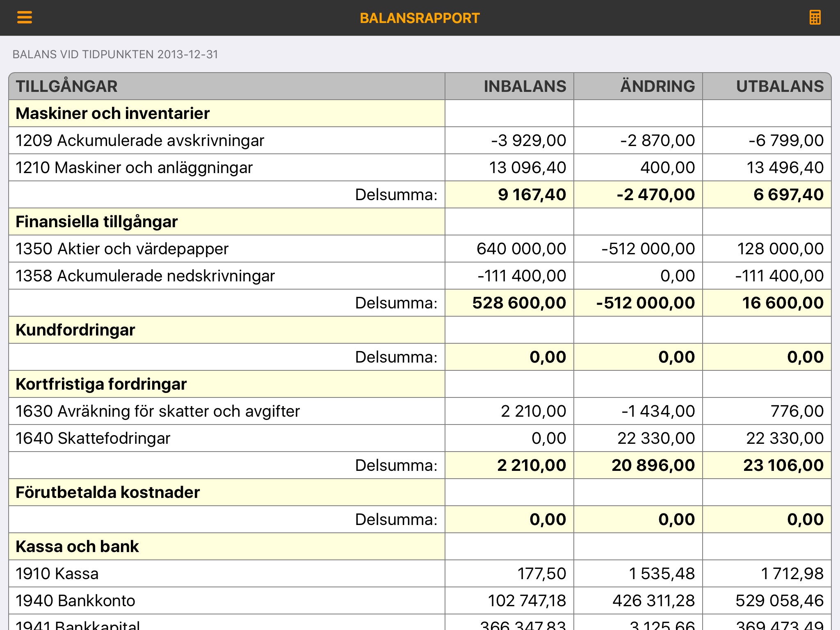Open row 1910 Kassa

click(x=420, y=573)
